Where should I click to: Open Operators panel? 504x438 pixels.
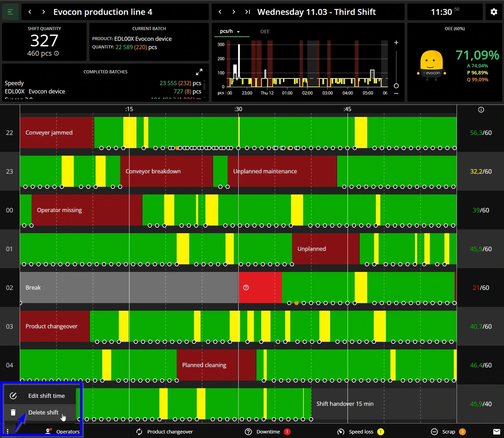pyautogui.click(x=62, y=432)
